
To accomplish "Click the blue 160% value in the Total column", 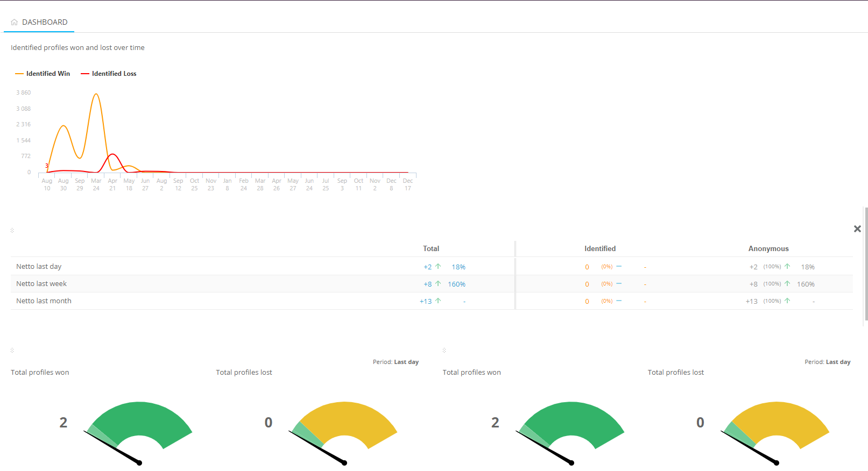I will tap(456, 284).
